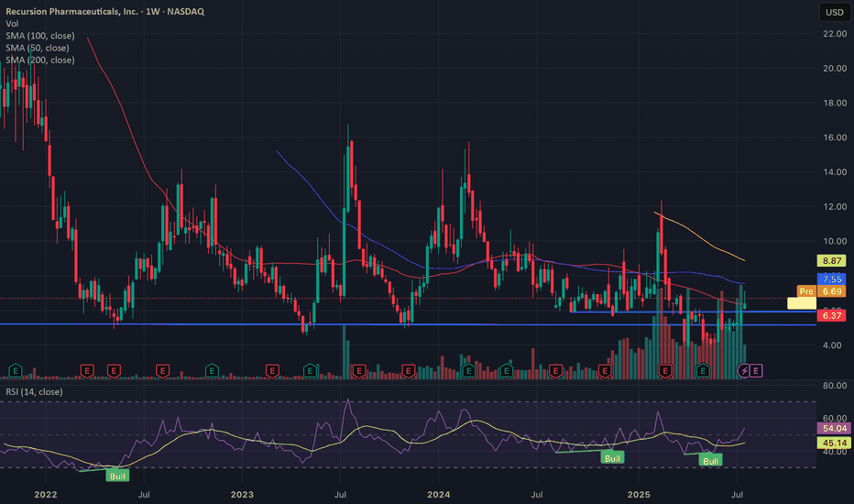Click the 16.00 price scale label

coord(835,137)
